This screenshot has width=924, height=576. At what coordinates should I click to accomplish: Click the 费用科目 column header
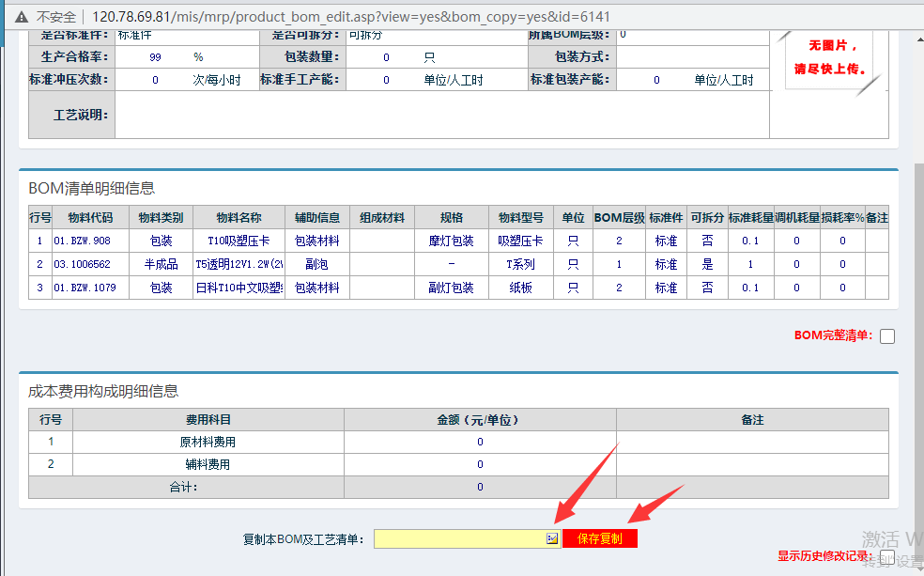(x=208, y=419)
